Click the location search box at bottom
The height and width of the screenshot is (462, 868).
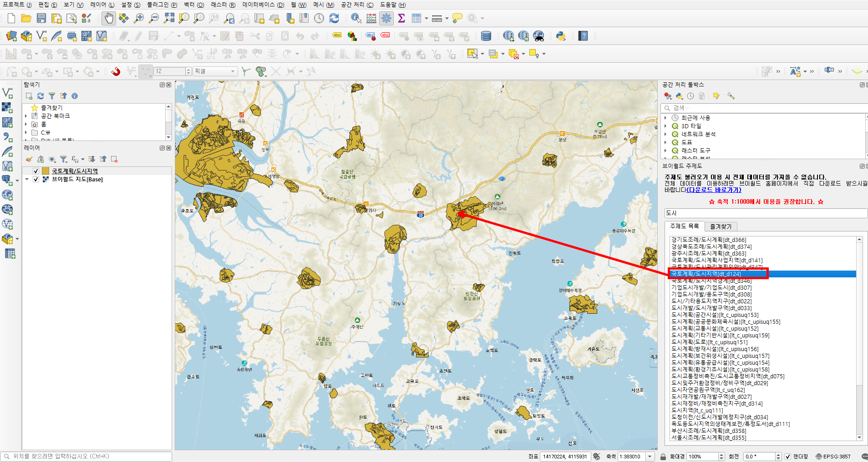pos(86,456)
